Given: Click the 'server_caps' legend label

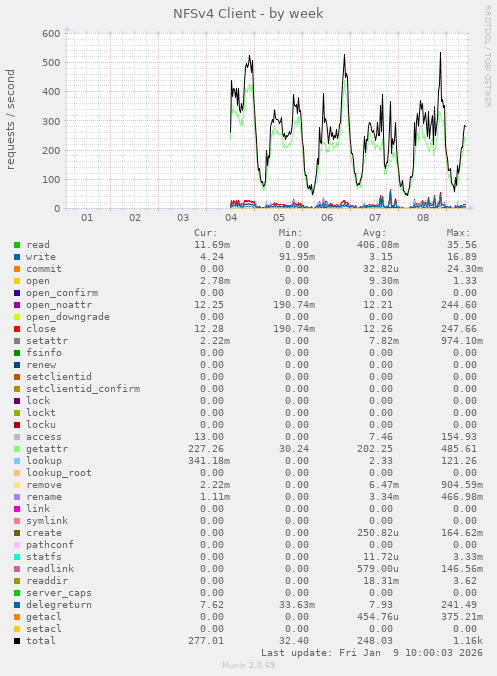Looking at the screenshot, I should [59, 593].
